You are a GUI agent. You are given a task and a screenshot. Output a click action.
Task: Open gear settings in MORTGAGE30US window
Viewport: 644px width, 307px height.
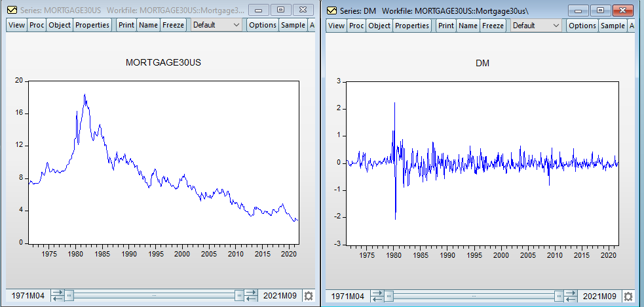(309, 295)
